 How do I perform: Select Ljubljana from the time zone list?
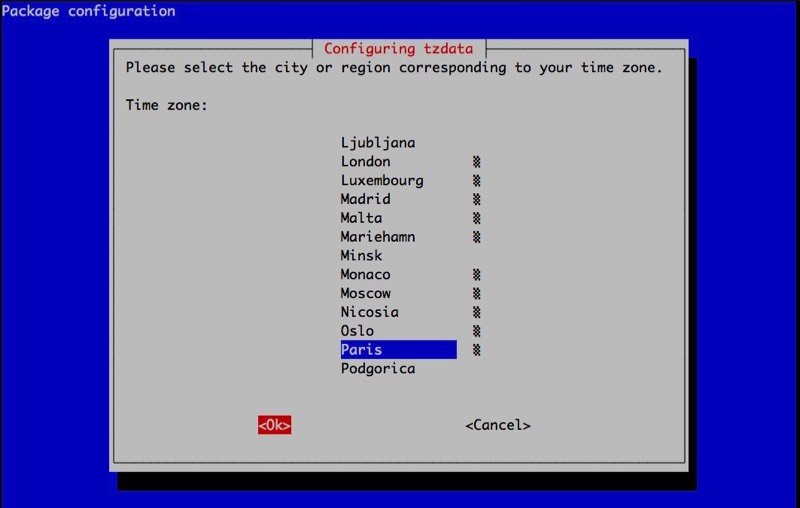[x=377, y=143]
